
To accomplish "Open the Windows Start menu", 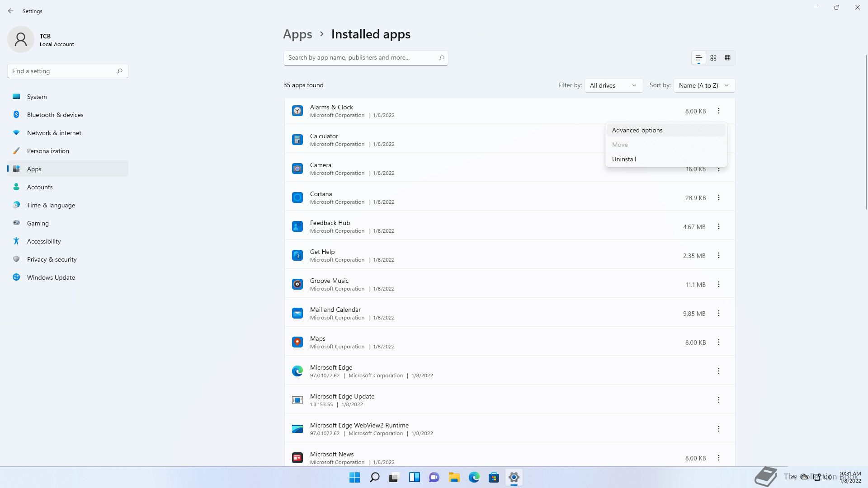I will (355, 477).
